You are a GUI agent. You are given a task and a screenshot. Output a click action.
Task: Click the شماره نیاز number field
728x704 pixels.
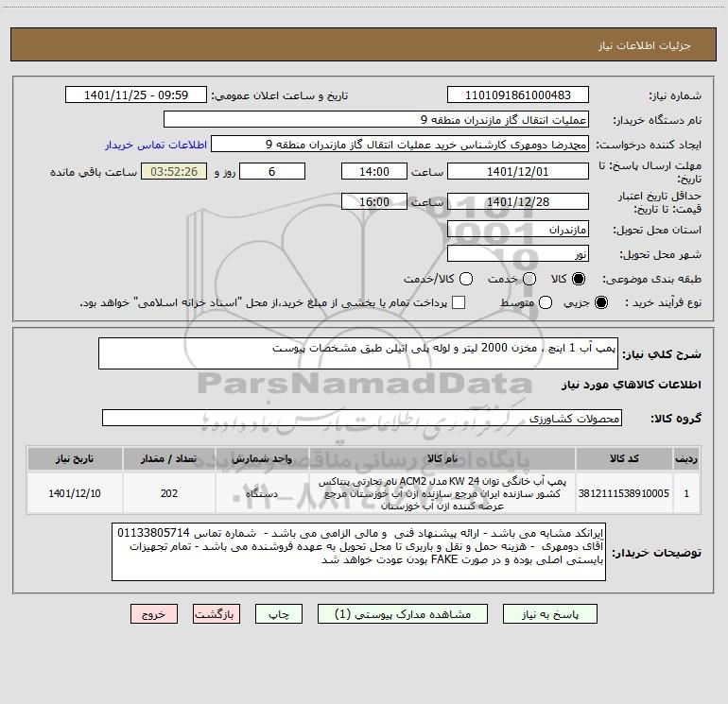click(518, 95)
